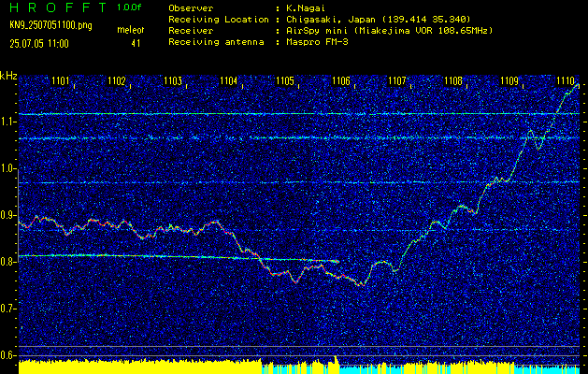Viewport: 588px width, 374px height.
Task: Click the HROFFT program title
Action: (x=58, y=7)
